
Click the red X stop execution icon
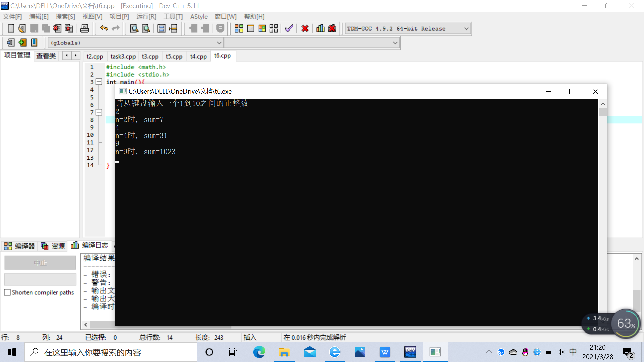click(x=305, y=28)
